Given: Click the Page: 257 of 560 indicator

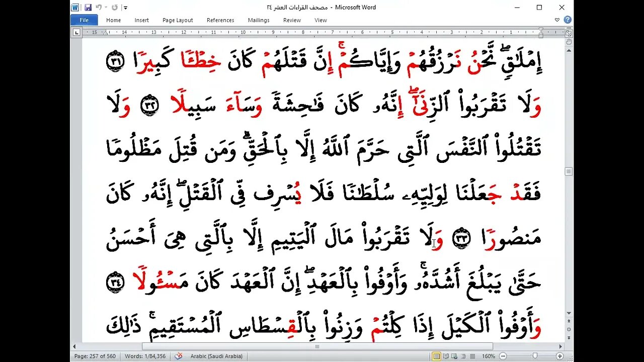Looking at the screenshot, I should 95,356.
